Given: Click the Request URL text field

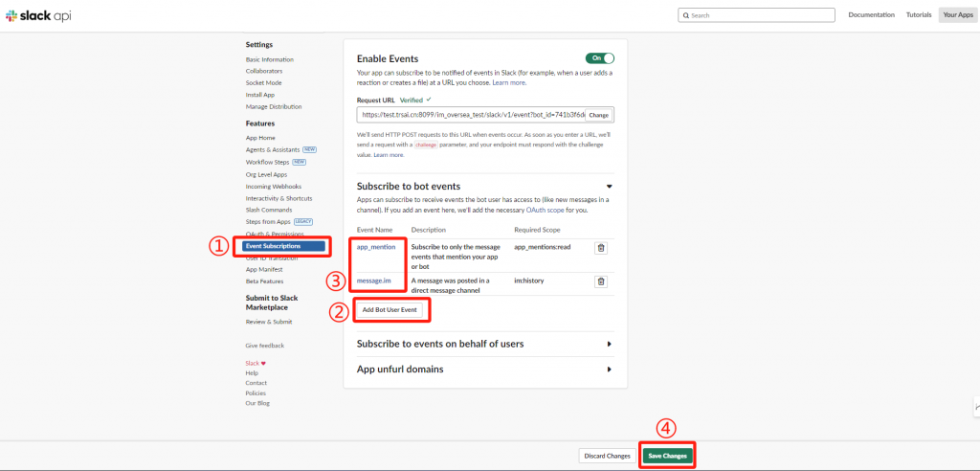Looking at the screenshot, I should coord(471,115).
